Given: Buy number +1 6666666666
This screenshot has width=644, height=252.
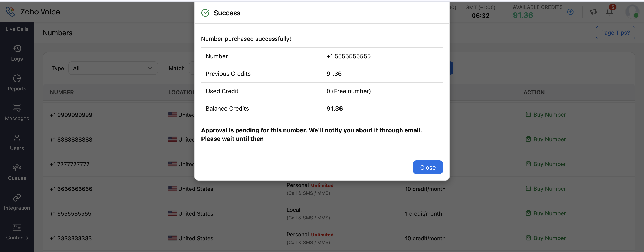Looking at the screenshot, I should point(546,189).
